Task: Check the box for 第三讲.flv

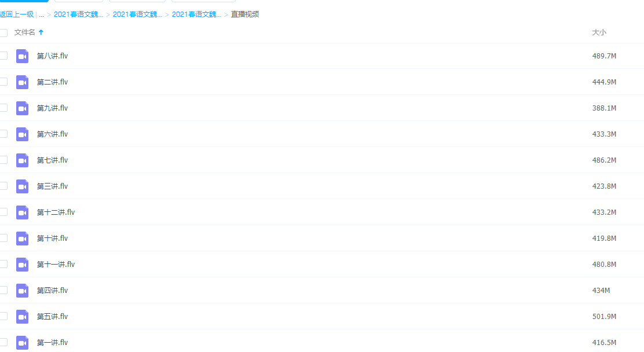Action: tap(3, 186)
